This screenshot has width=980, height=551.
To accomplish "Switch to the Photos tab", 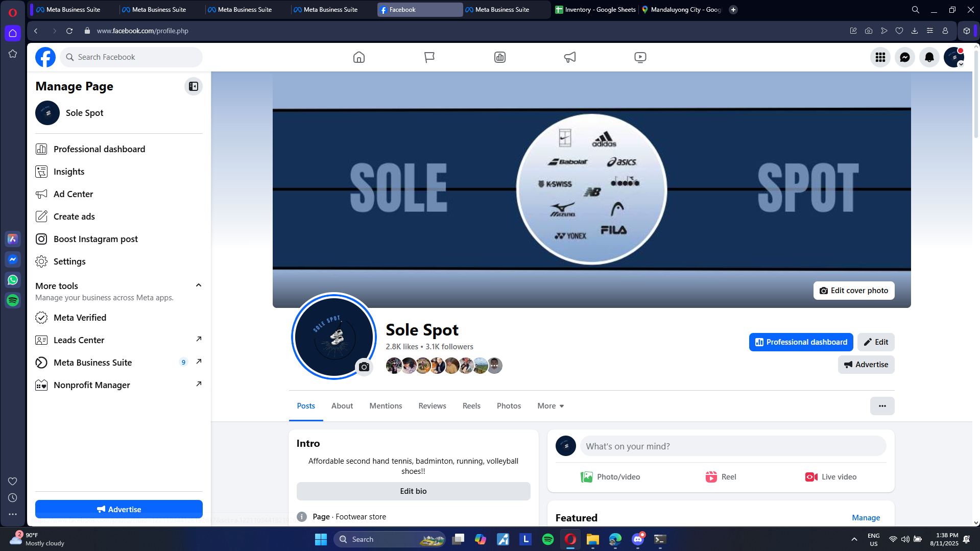I will click(509, 406).
